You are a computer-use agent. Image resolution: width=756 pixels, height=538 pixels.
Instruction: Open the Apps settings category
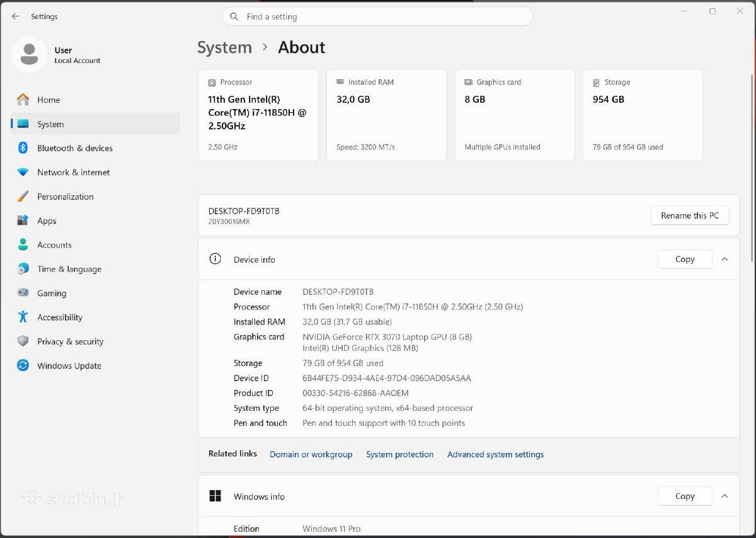pos(95,220)
